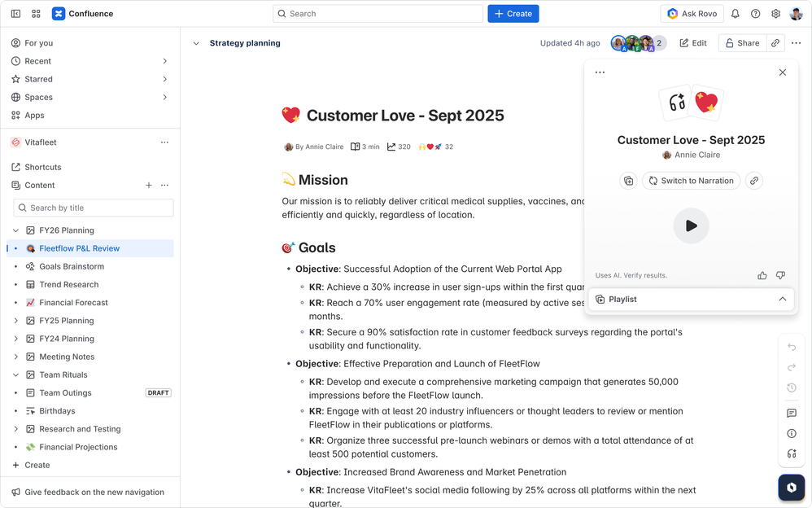Click the Share button
Screen dimensions: 812x508
point(743,43)
